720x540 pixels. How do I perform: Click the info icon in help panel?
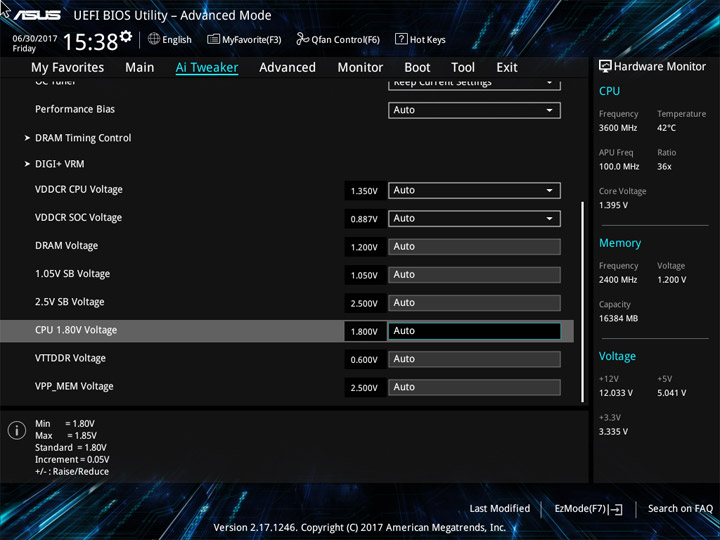(x=17, y=430)
